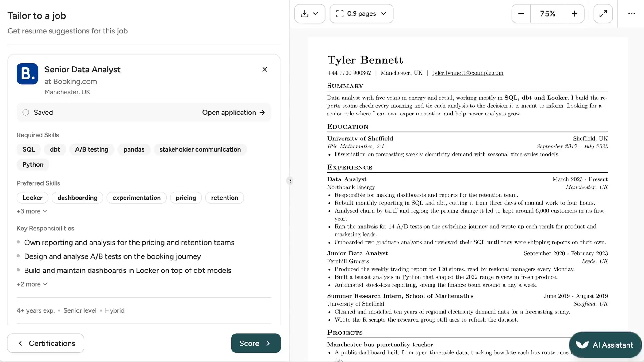Open the 0.9 pages fit dropdown
Screen dimensions: 644x362
tap(362, 14)
